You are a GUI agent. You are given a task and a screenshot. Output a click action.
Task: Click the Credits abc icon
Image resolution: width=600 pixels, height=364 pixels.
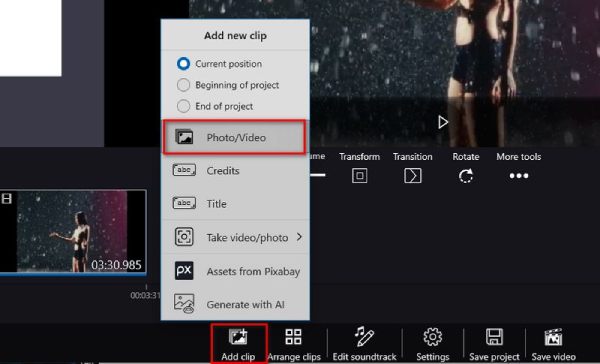pyautogui.click(x=184, y=170)
